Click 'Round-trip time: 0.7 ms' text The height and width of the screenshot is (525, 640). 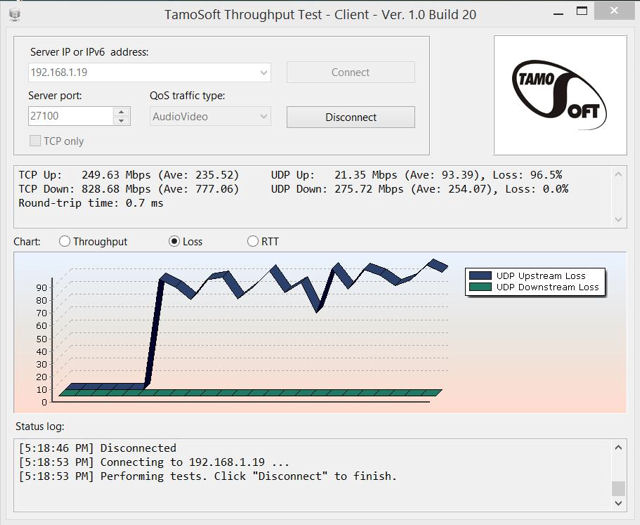91,203
